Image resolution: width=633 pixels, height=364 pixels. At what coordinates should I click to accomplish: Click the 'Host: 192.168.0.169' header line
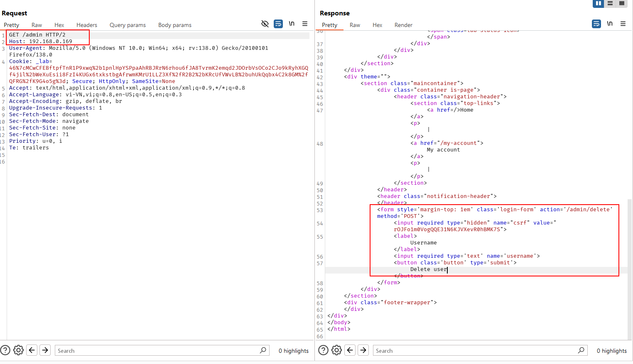[41, 42]
